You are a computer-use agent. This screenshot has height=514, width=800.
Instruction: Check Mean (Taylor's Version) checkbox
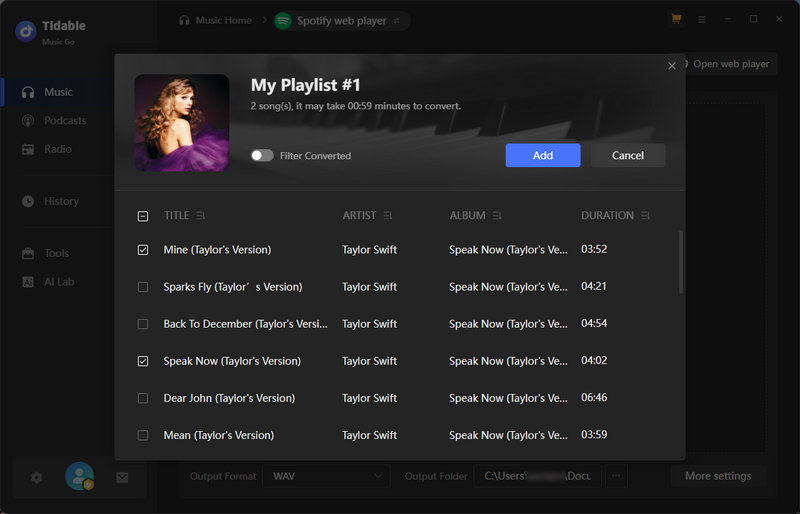click(x=143, y=435)
